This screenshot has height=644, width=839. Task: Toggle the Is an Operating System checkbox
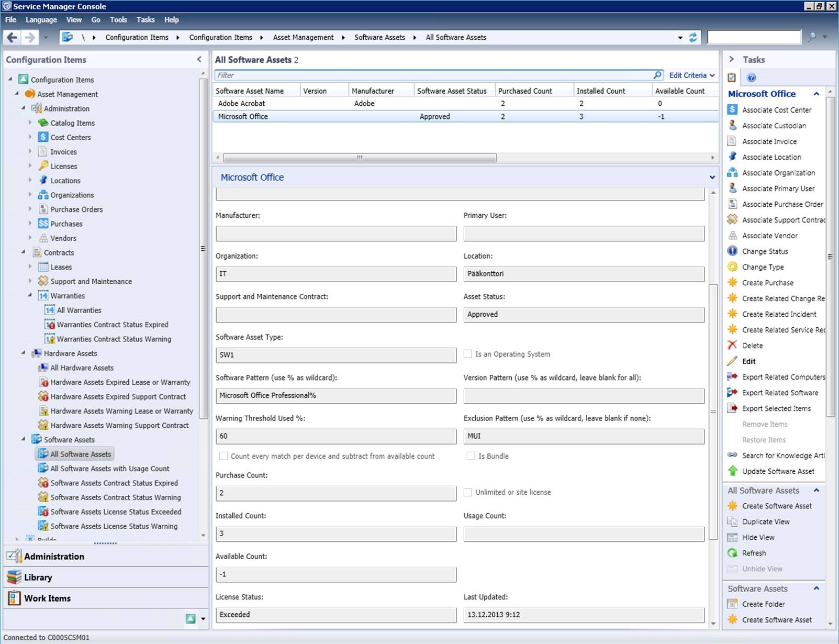[468, 354]
